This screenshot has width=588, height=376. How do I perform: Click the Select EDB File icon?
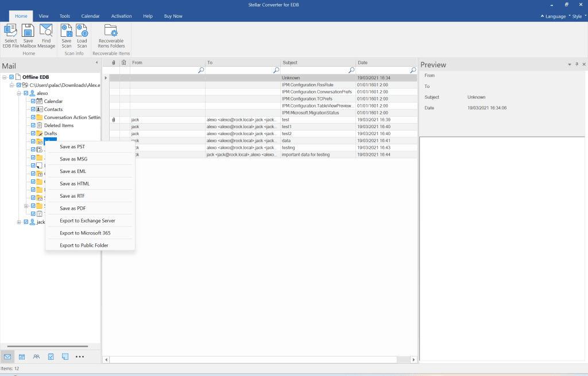(10, 31)
